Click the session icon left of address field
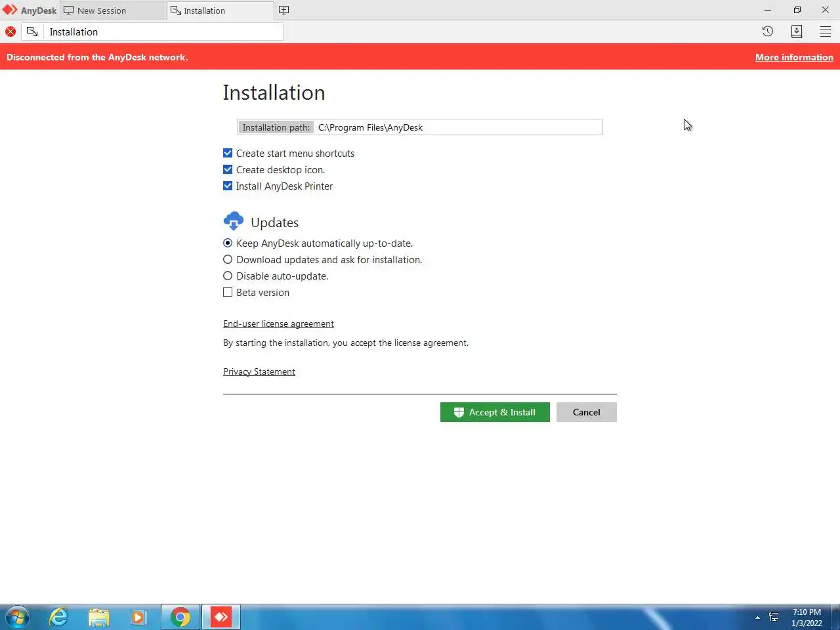Screen dimensions: 840x630 [x=32, y=31]
